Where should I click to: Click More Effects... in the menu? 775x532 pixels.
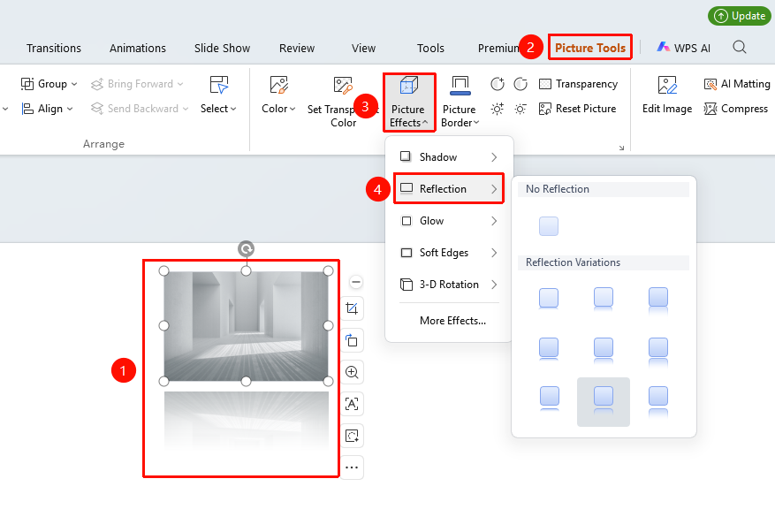pyautogui.click(x=452, y=321)
